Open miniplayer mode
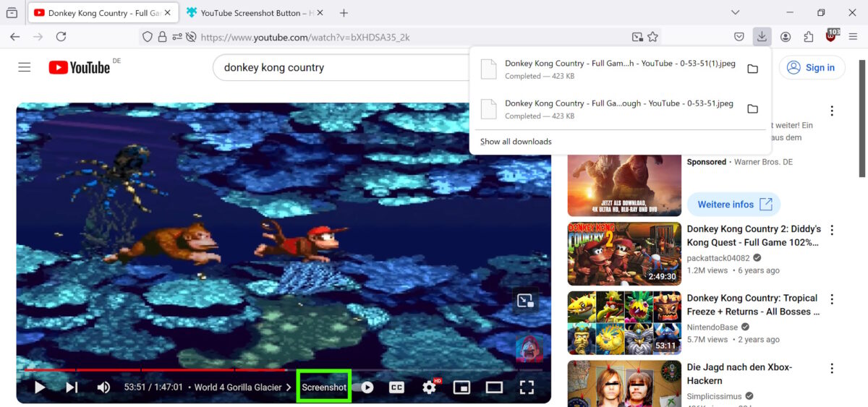 (461, 387)
